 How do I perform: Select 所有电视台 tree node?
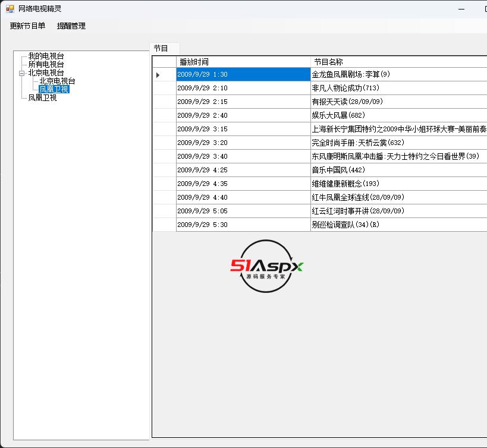(46, 64)
